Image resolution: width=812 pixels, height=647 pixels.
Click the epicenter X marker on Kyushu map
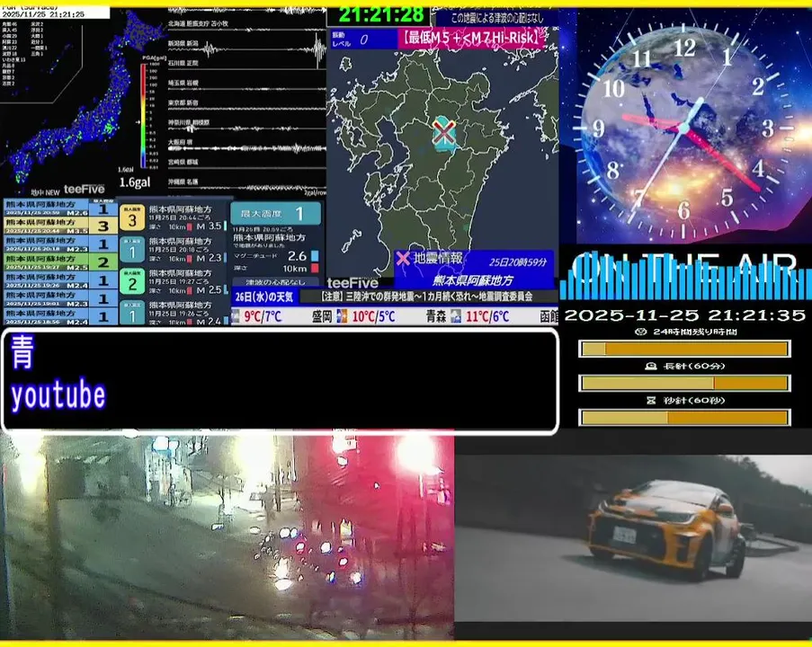pyautogui.click(x=444, y=132)
